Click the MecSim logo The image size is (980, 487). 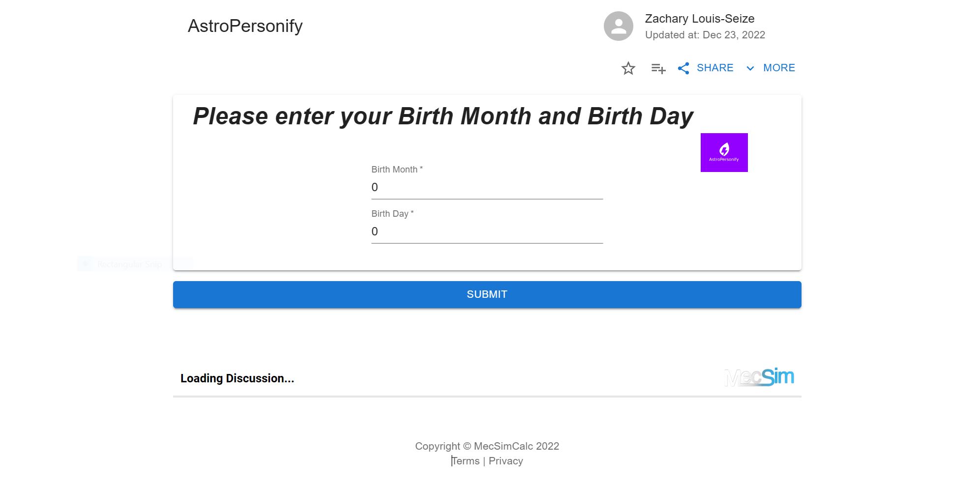[759, 377]
